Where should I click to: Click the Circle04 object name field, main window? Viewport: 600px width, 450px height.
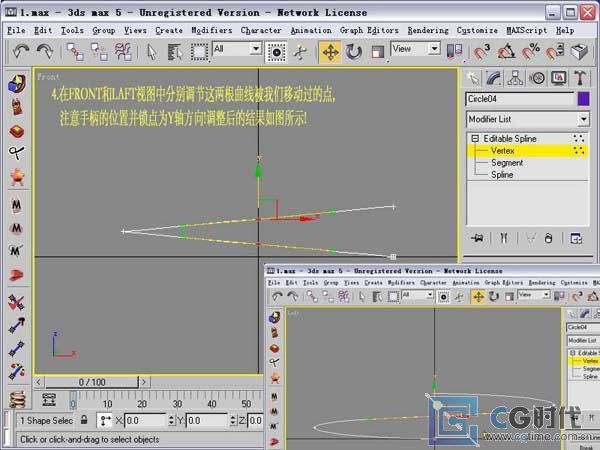(520, 99)
